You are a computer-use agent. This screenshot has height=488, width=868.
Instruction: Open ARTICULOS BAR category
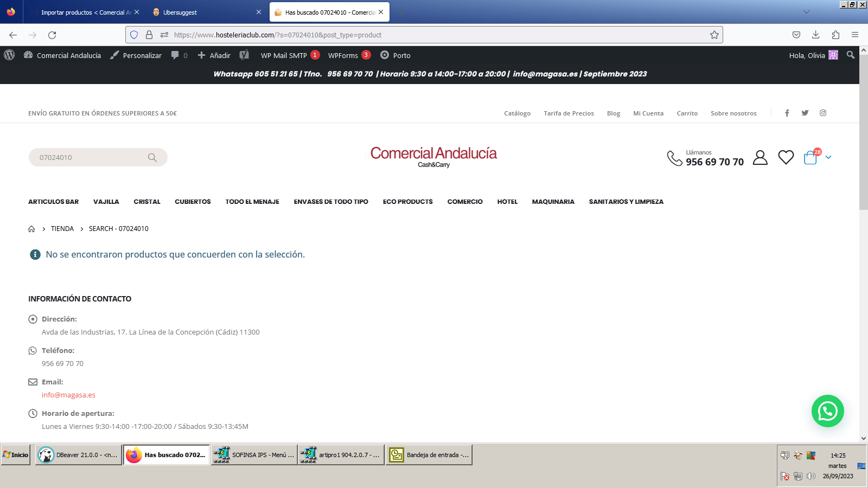(x=53, y=202)
